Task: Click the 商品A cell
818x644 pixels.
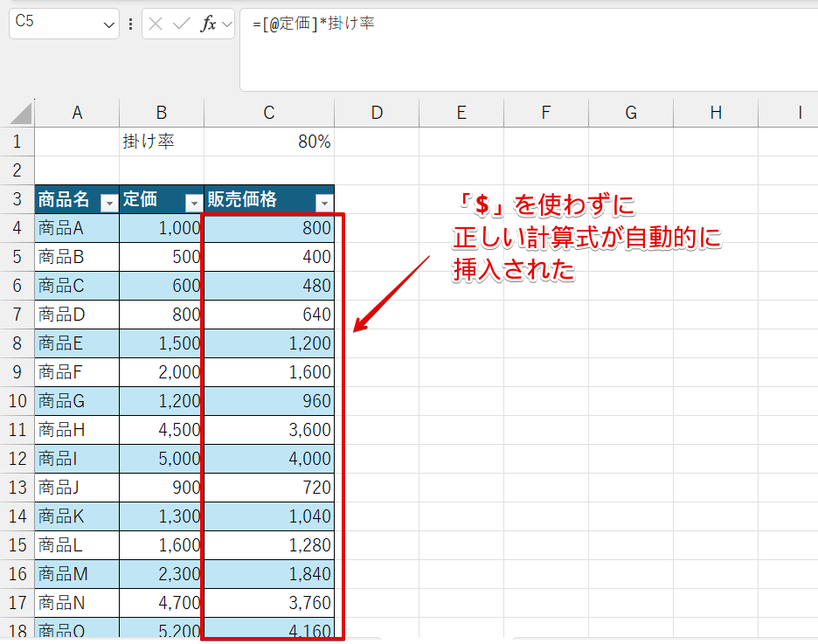Action: click(x=77, y=228)
